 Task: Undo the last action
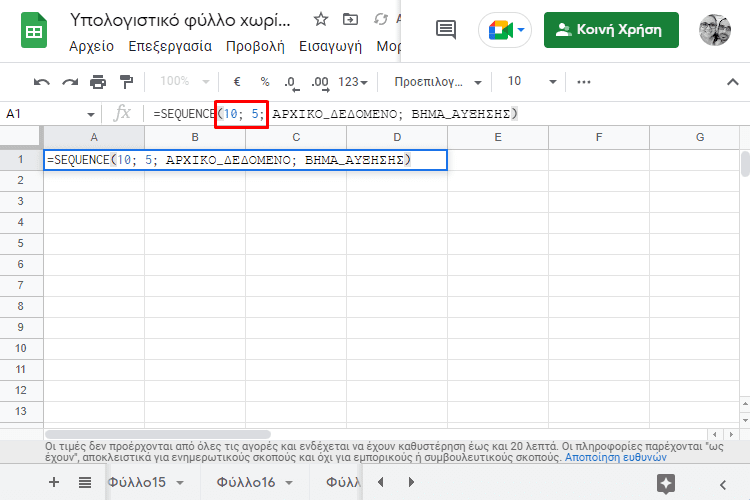[42, 82]
